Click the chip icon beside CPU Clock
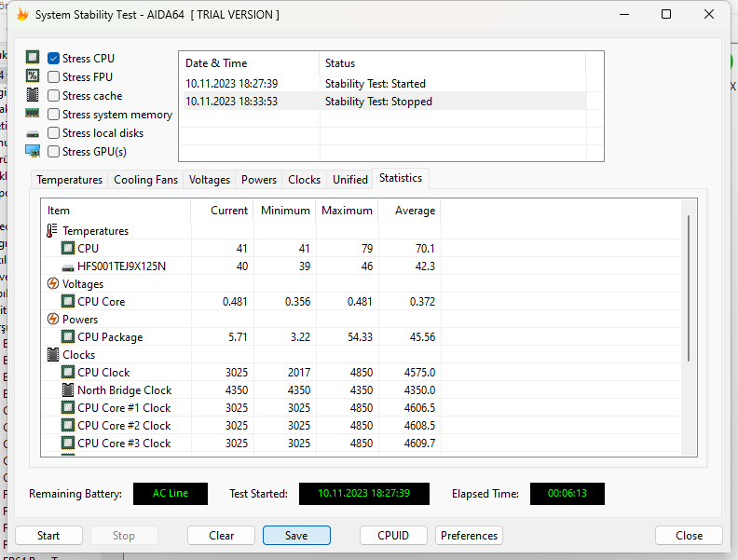The image size is (738, 560). (x=68, y=372)
